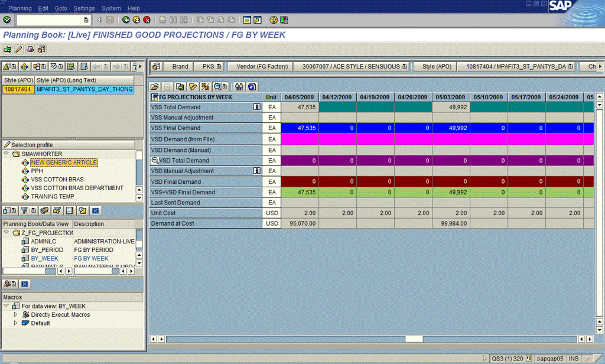Click the Selection profile header button
The image size is (605, 364).
click(69, 145)
